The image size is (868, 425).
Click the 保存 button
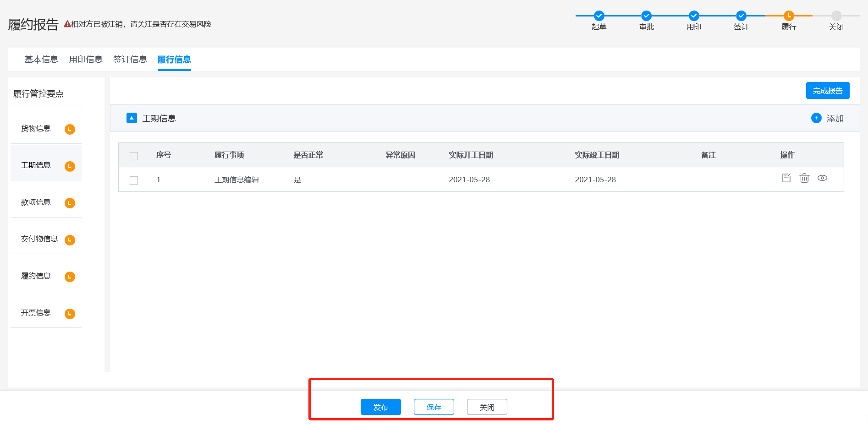point(434,407)
